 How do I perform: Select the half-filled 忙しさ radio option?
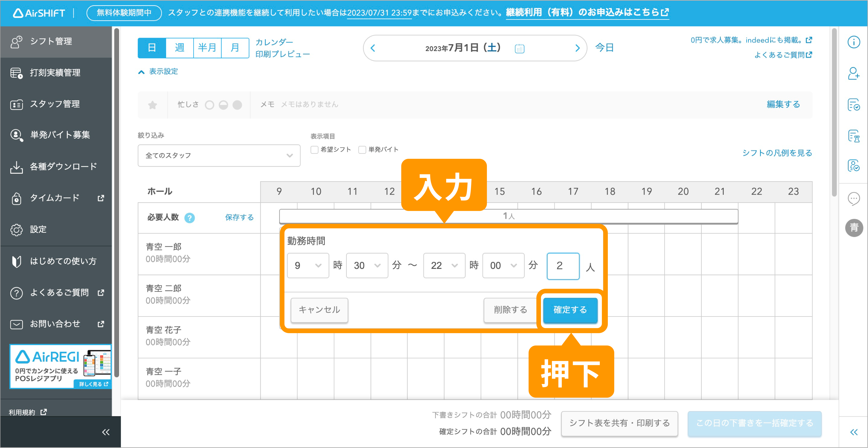coord(223,105)
